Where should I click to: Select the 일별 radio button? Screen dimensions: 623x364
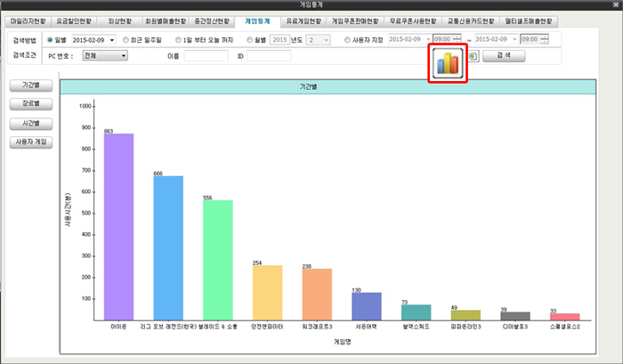50,40
